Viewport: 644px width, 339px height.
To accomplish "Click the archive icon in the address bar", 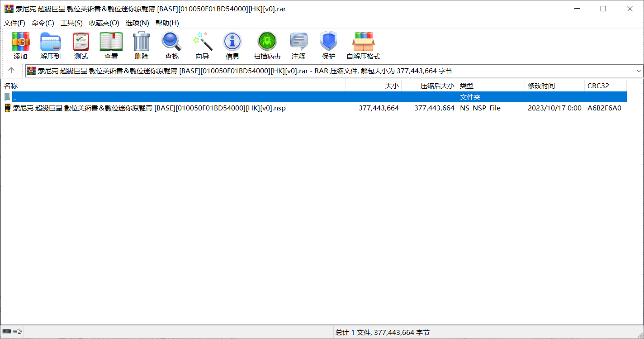I will click(x=31, y=71).
